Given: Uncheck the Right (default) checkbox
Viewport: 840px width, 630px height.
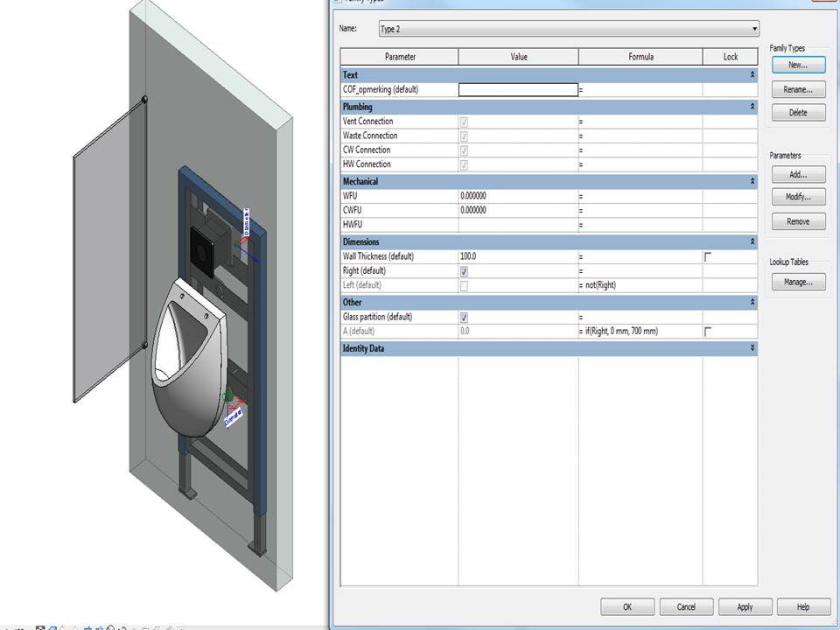Looking at the screenshot, I should coord(464,271).
